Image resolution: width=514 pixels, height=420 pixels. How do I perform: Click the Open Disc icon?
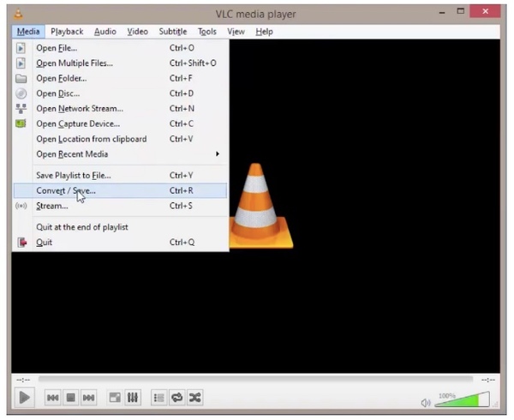point(21,93)
